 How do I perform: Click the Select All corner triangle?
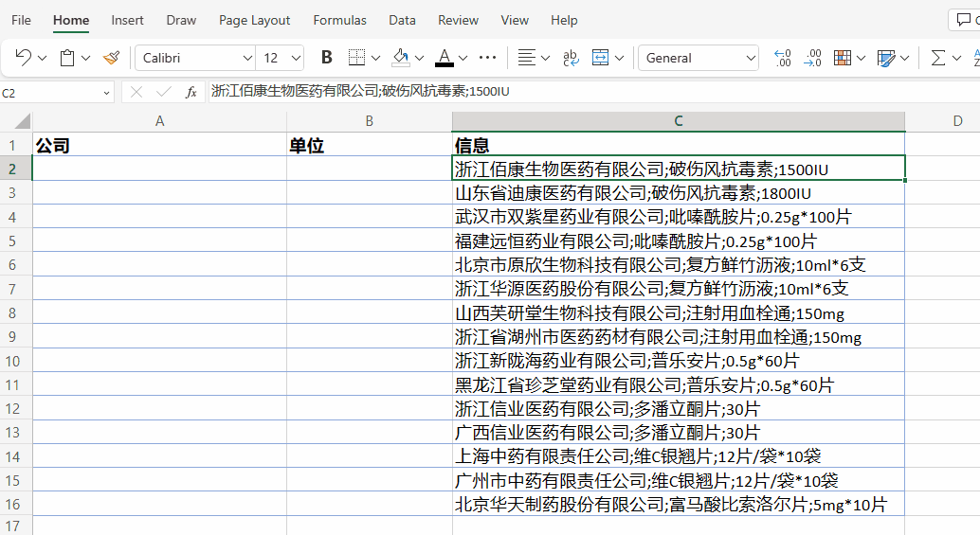(23, 120)
